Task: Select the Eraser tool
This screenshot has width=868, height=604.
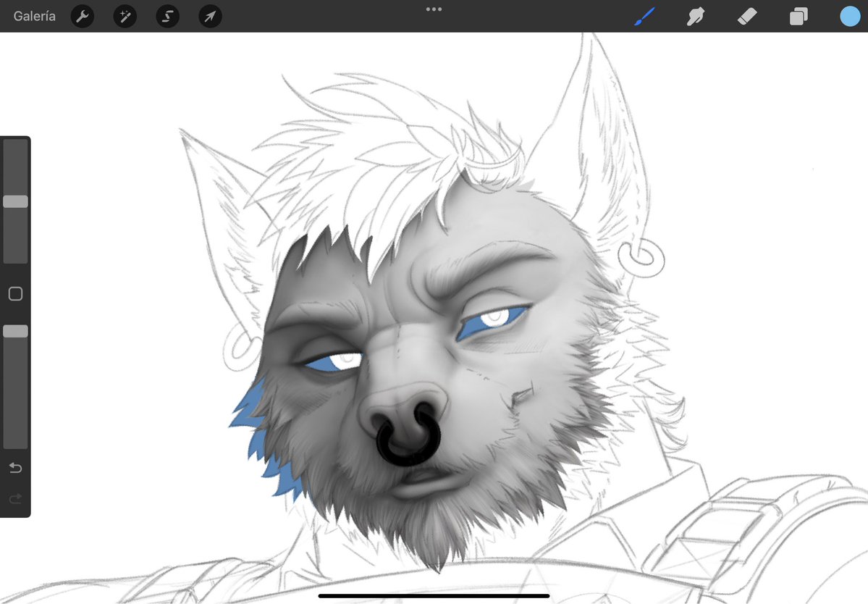Action: point(747,16)
